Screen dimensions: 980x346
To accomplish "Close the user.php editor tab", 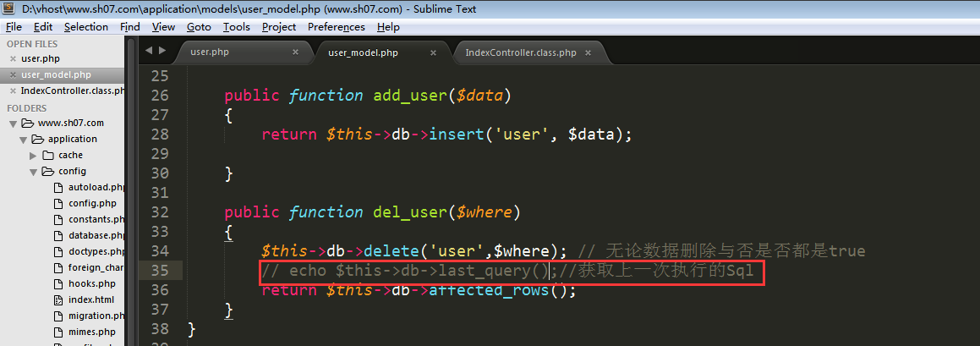I will click(295, 52).
